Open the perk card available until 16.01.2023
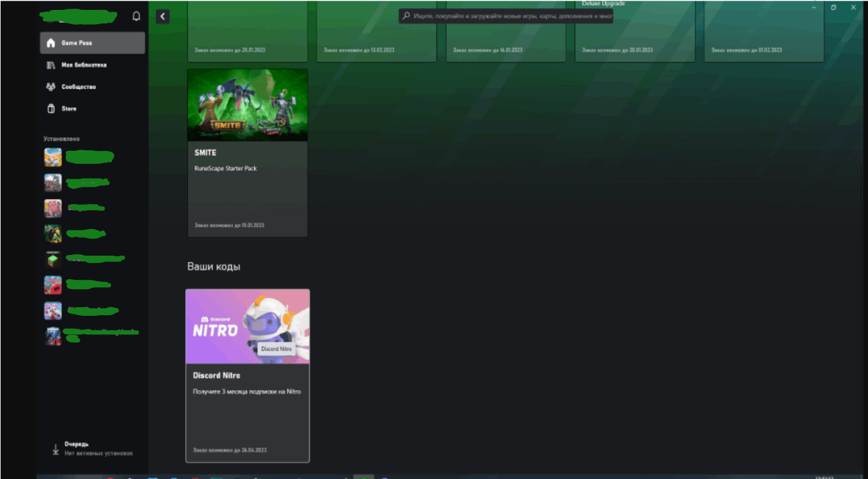 [x=506, y=31]
